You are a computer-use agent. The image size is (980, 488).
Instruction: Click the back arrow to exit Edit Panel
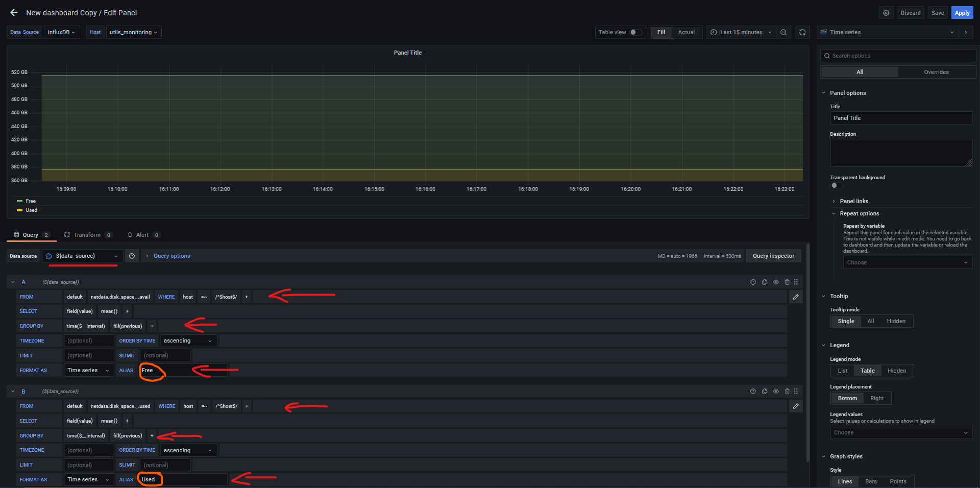click(x=14, y=13)
